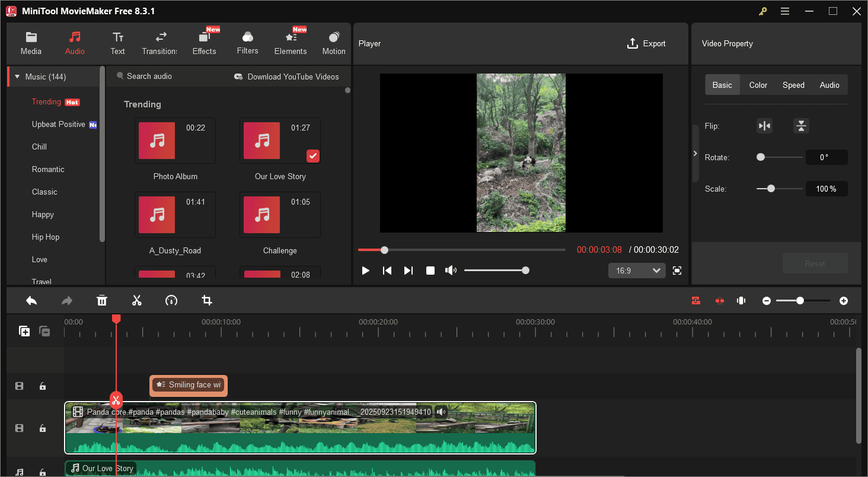Stop the playback
868x477 pixels.
430,271
